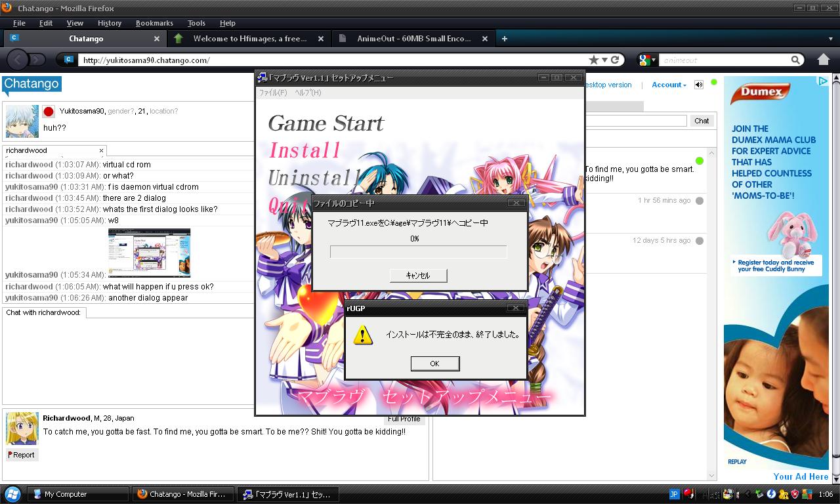Switch to the AnimeOut tab
The height and width of the screenshot is (504, 840).
415,39
